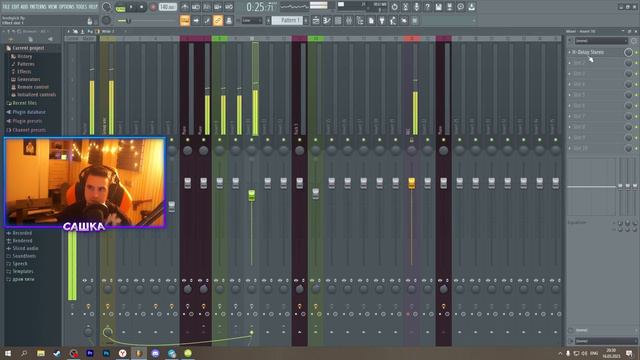Open Patterns in browser tree
The width and height of the screenshot is (640, 360).
(26, 64)
